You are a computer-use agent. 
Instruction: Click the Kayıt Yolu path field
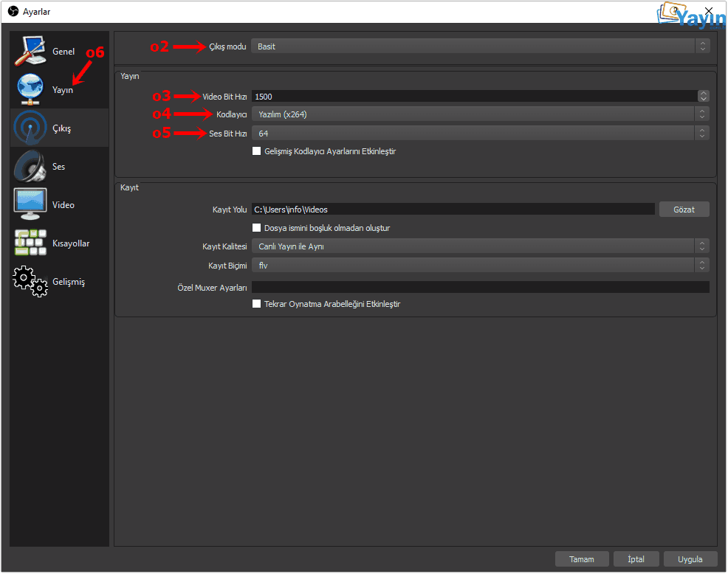click(x=453, y=209)
